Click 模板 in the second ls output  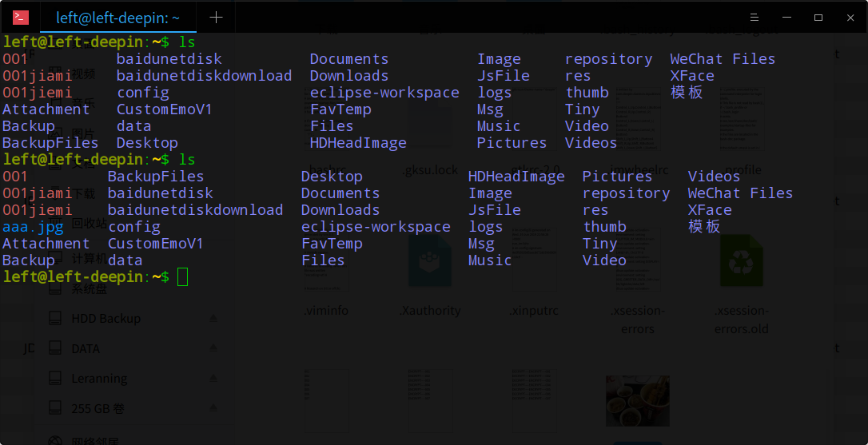(704, 226)
